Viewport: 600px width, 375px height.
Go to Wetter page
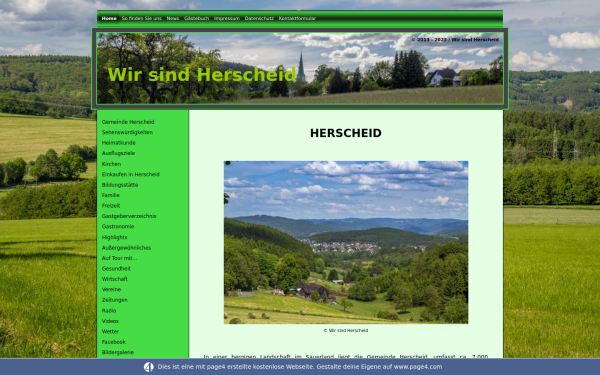click(x=110, y=331)
